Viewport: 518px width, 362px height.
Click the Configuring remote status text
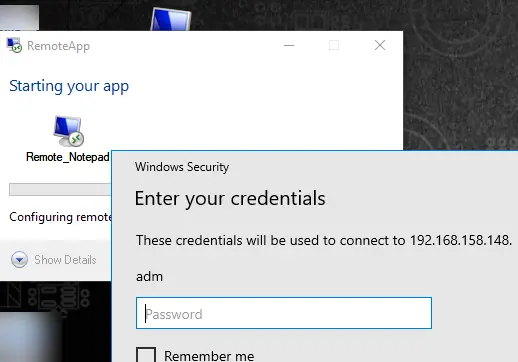(x=60, y=217)
